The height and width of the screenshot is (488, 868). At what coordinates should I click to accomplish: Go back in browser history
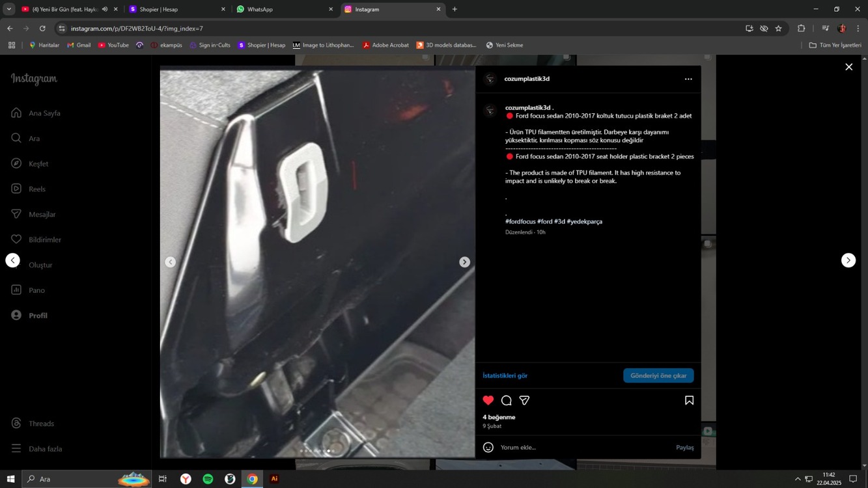(10, 29)
